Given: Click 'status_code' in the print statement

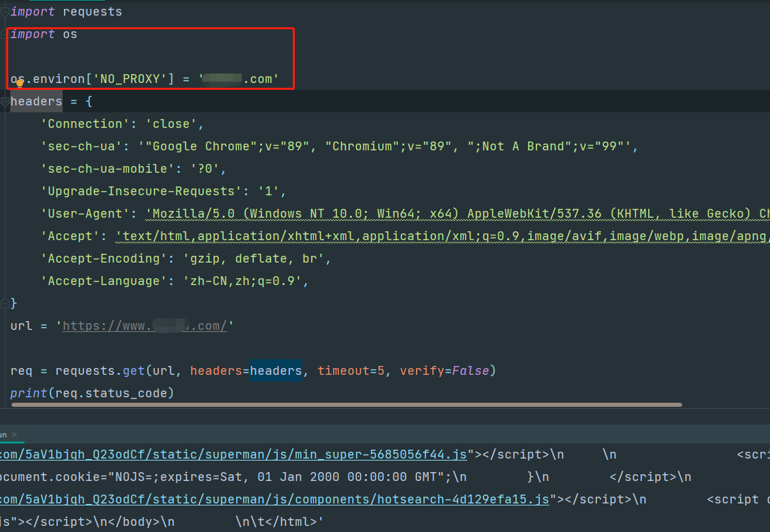Looking at the screenshot, I should (x=126, y=394).
